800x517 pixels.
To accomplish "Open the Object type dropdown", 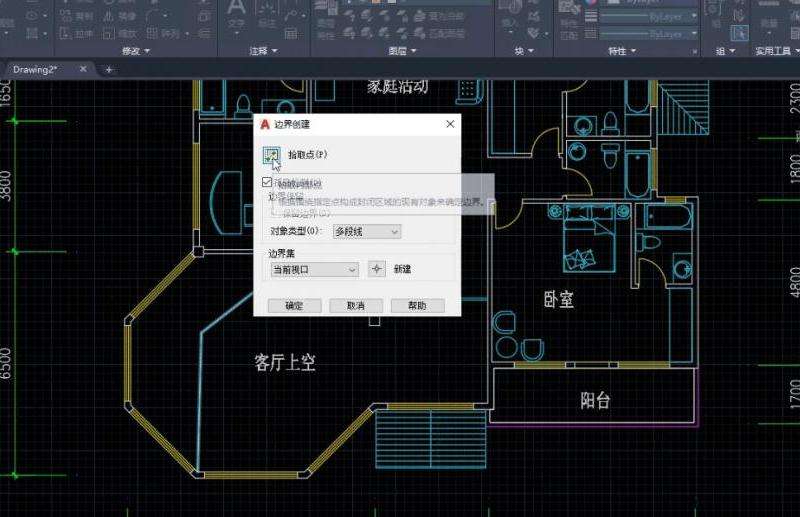I will pos(367,232).
